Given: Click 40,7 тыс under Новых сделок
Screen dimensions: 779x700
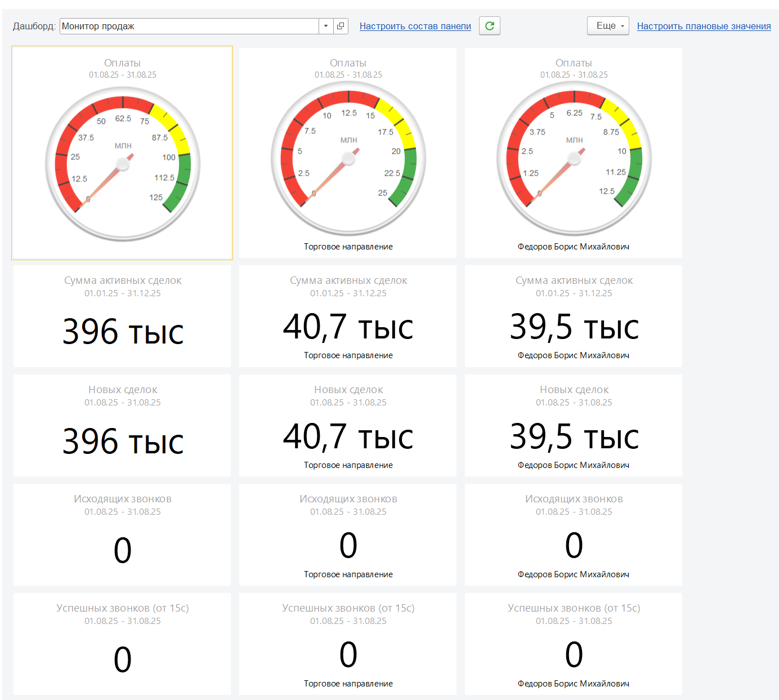Looking at the screenshot, I should tap(348, 436).
